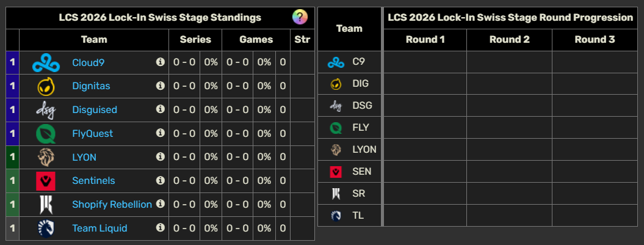The width and height of the screenshot is (644, 245).
Task: Open the FlyQuest team link
Action: 92,133
